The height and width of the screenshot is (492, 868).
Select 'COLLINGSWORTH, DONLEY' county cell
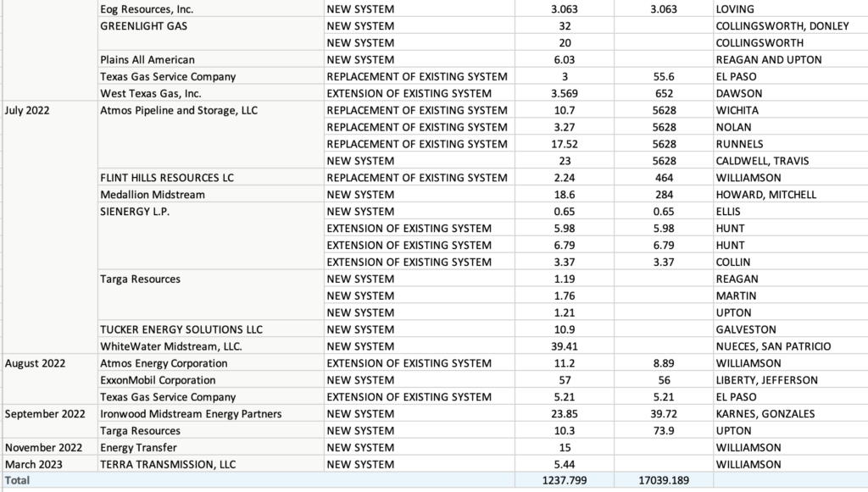[x=791, y=26]
